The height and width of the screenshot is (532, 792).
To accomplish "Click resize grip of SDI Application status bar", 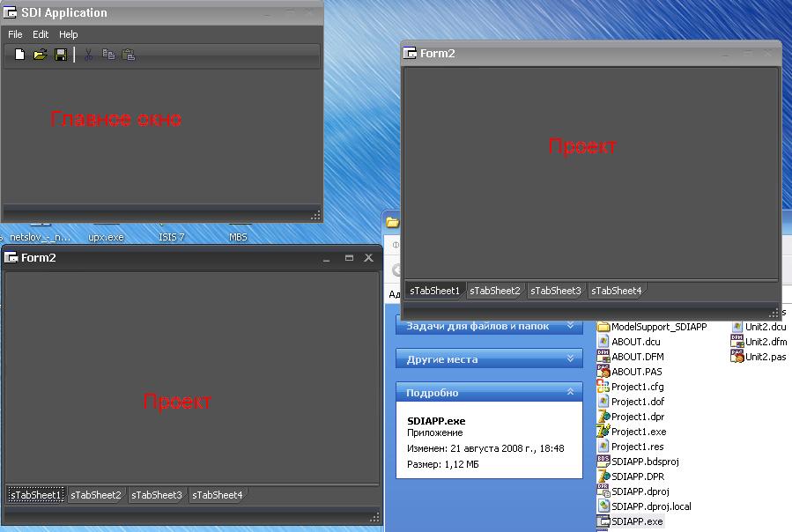I will click(315, 216).
